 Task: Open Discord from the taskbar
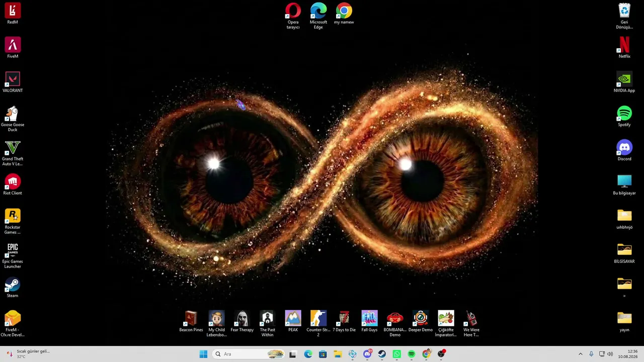(367, 354)
